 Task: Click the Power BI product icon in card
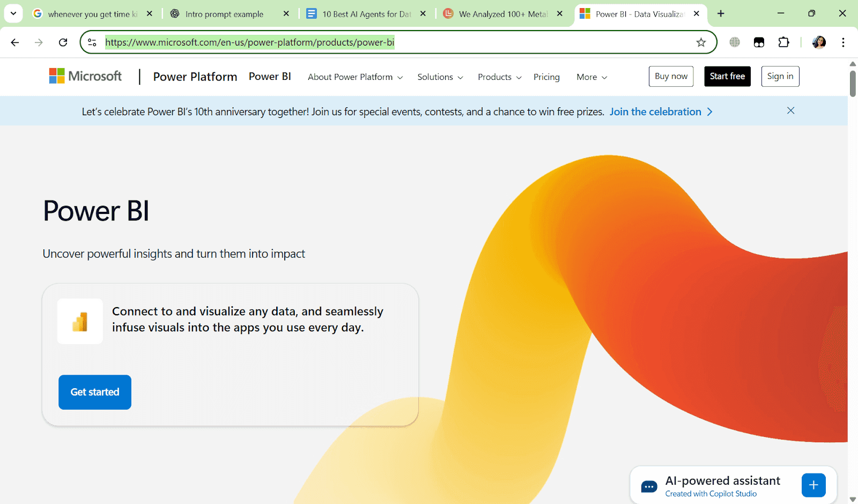click(79, 321)
